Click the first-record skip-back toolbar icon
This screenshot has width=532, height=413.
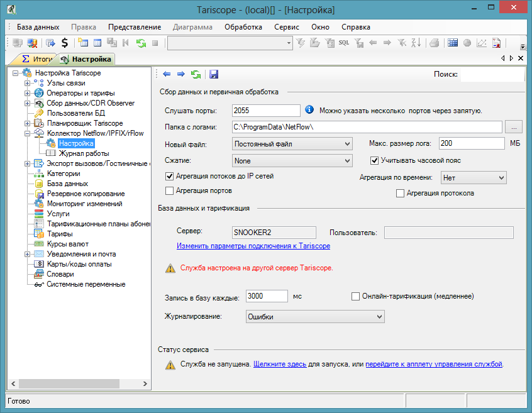coord(126,43)
